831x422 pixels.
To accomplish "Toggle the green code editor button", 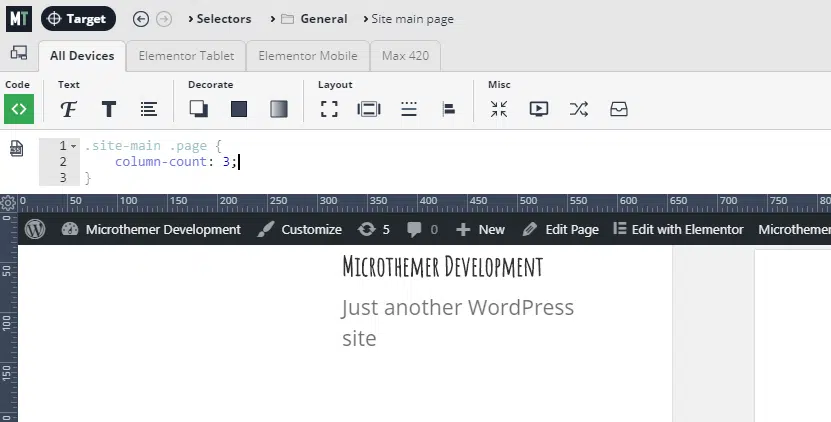I will click(x=19, y=109).
